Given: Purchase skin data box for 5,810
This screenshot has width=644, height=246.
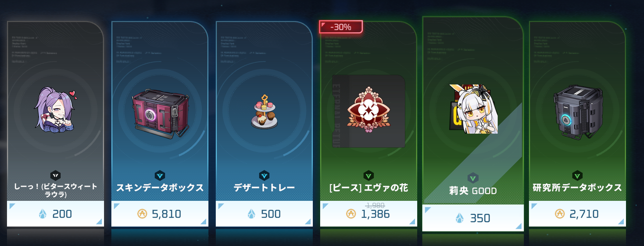Looking at the screenshot, I should [160, 214].
